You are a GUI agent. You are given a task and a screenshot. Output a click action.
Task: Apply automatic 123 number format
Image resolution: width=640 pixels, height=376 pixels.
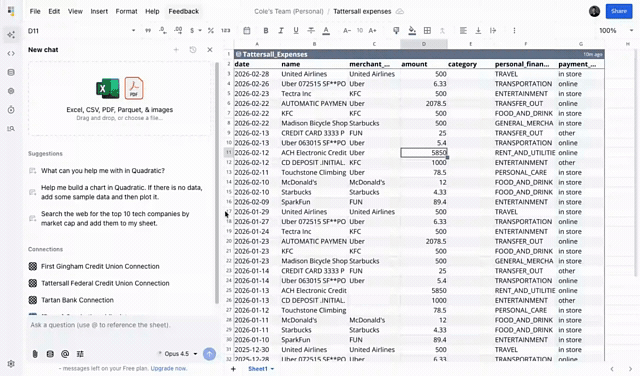[x=225, y=31]
